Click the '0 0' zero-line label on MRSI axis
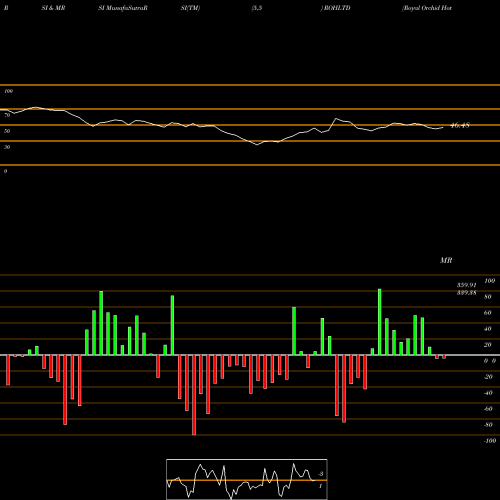 pos(490,361)
